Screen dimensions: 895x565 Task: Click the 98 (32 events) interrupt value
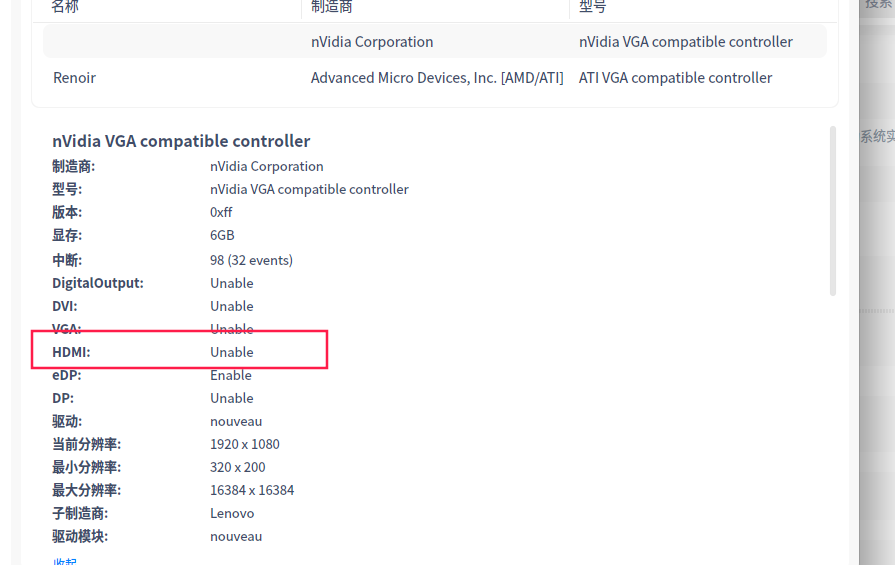(251, 260)
